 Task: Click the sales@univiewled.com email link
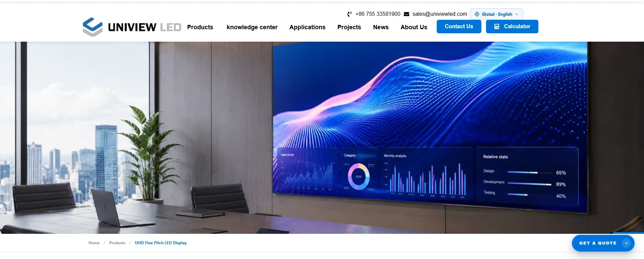(440, 14)
